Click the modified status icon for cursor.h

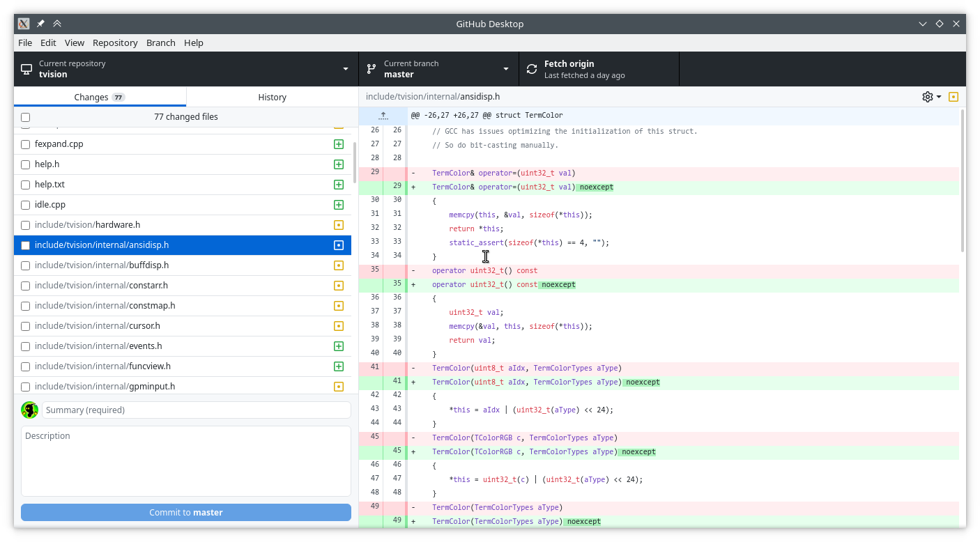point(339,326)
